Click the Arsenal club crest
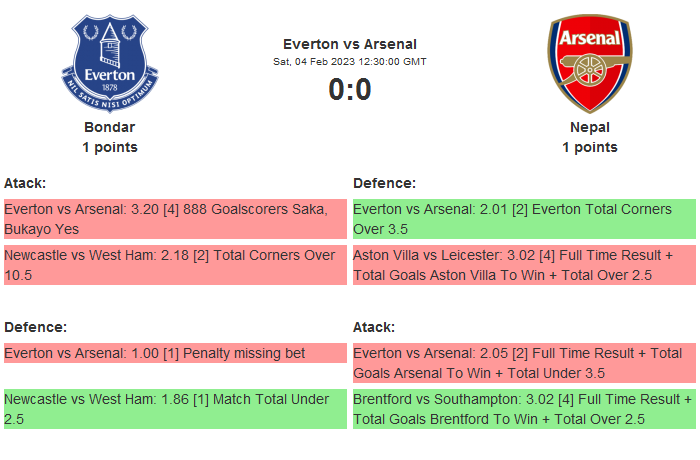The image size is (700, 460). point(589,63)
